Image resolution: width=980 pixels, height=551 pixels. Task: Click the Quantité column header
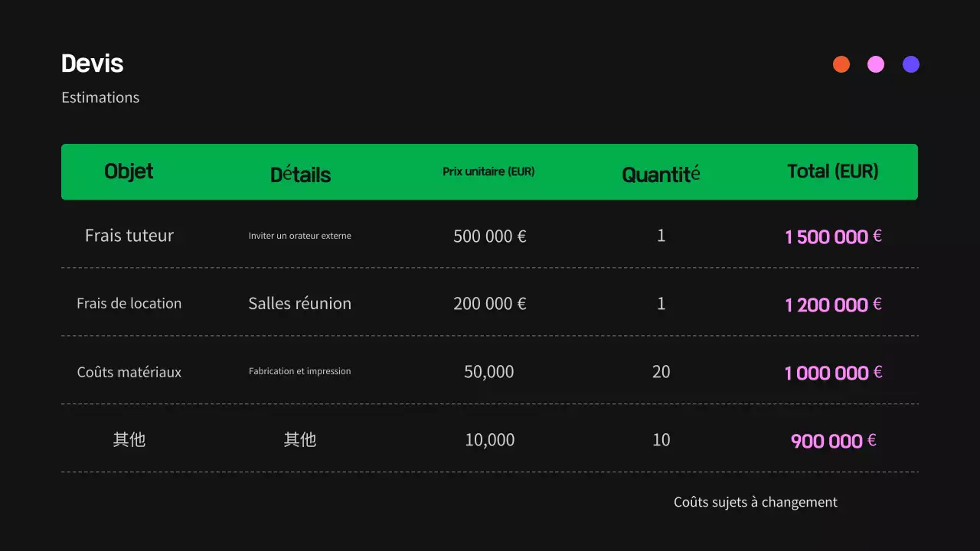[661, 174]
